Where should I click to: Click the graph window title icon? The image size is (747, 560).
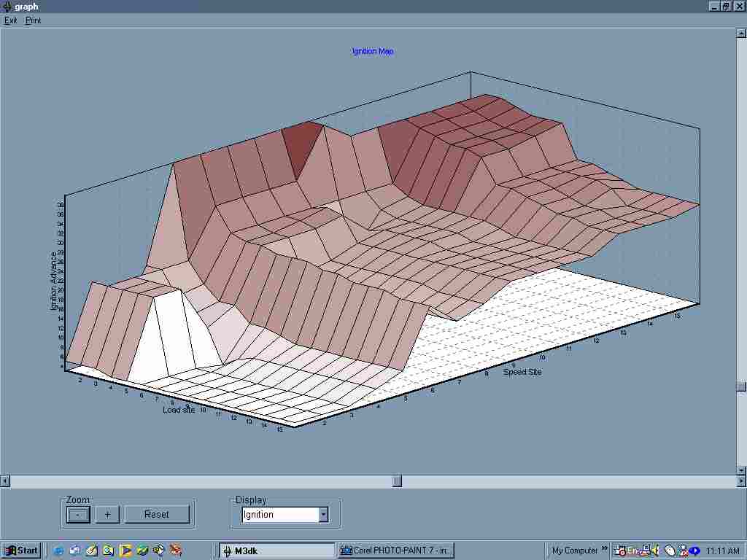click(x=7, y=6)
